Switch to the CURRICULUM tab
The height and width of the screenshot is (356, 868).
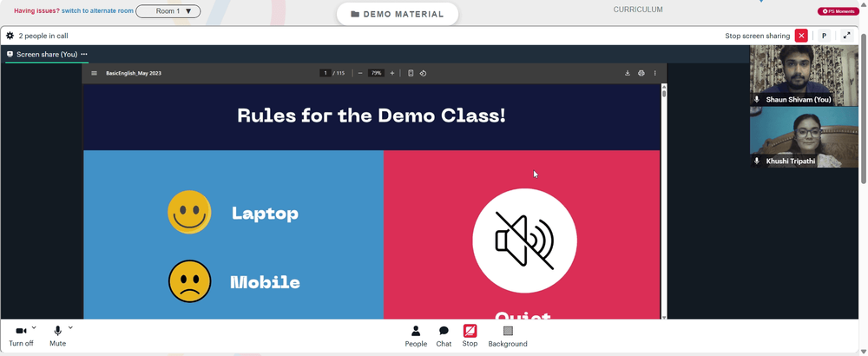(638, 10)
